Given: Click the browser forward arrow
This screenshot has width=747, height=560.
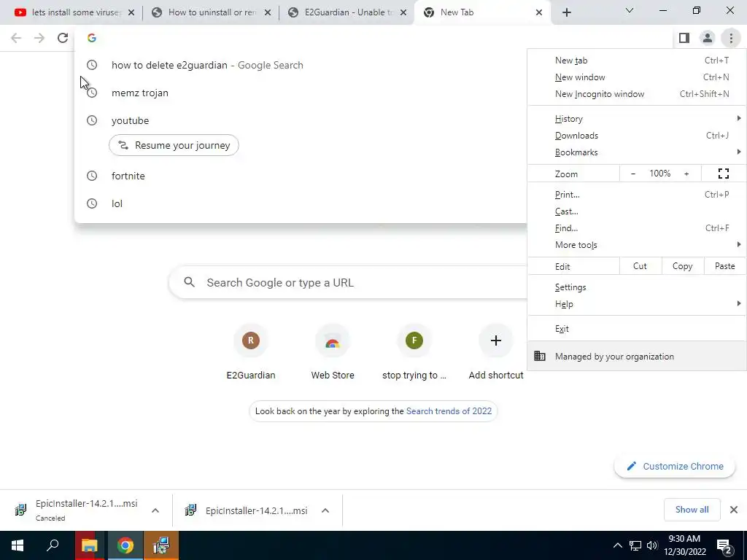Looking at the screenshot, I should click(x=39, y=38).
